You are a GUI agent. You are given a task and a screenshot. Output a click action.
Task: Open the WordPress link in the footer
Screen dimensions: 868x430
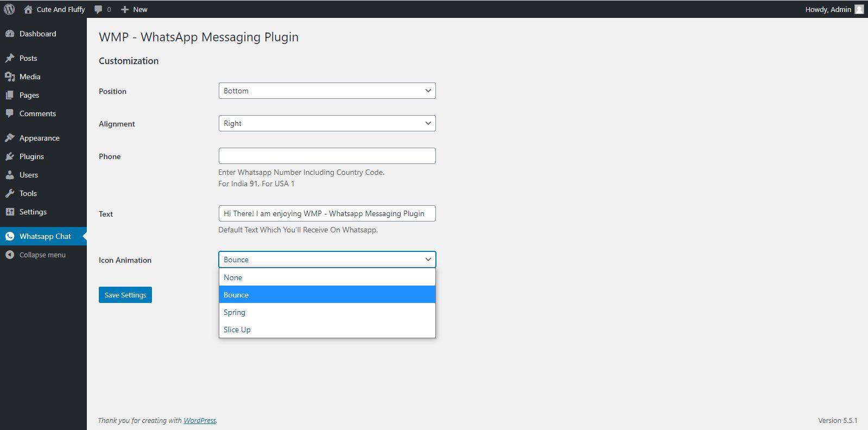click(199, 420)
